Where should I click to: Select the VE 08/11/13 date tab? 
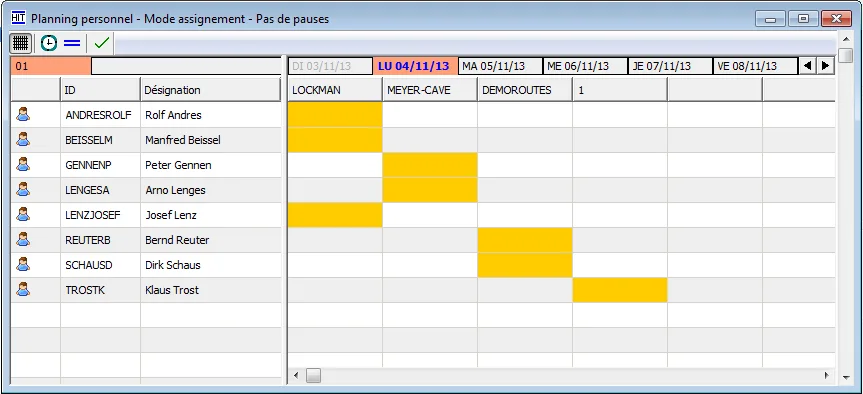[755, 66]
